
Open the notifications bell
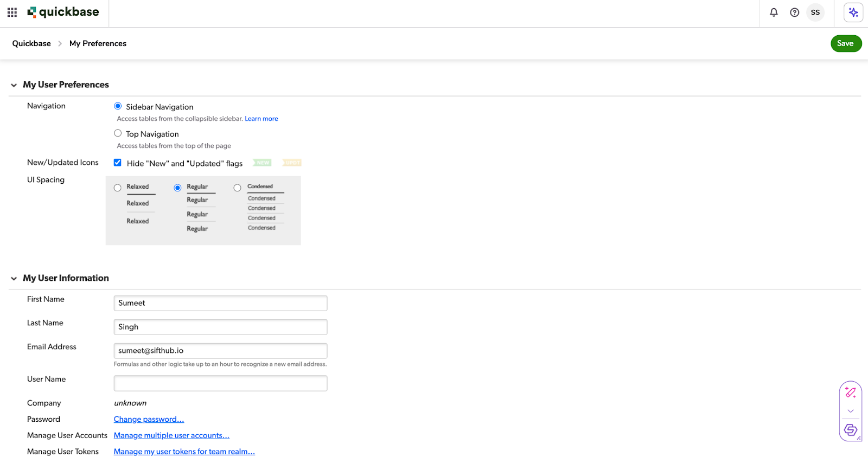click(x=774, y=12)
